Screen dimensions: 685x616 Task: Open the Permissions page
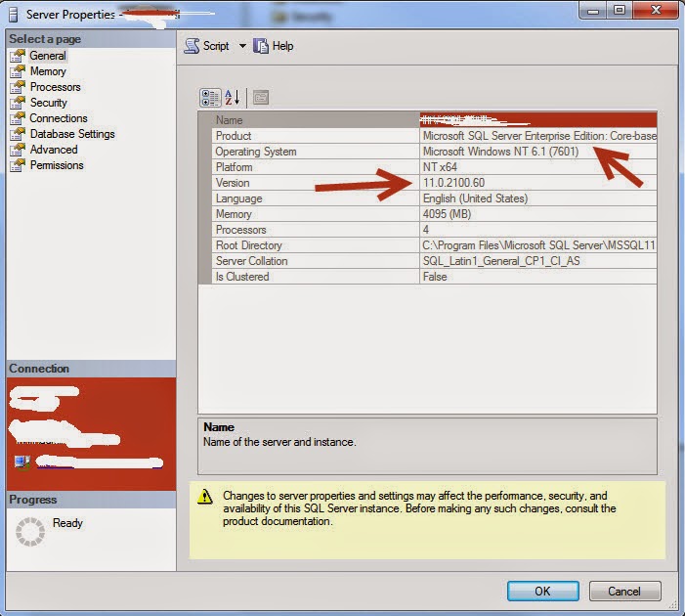[57, 165]
